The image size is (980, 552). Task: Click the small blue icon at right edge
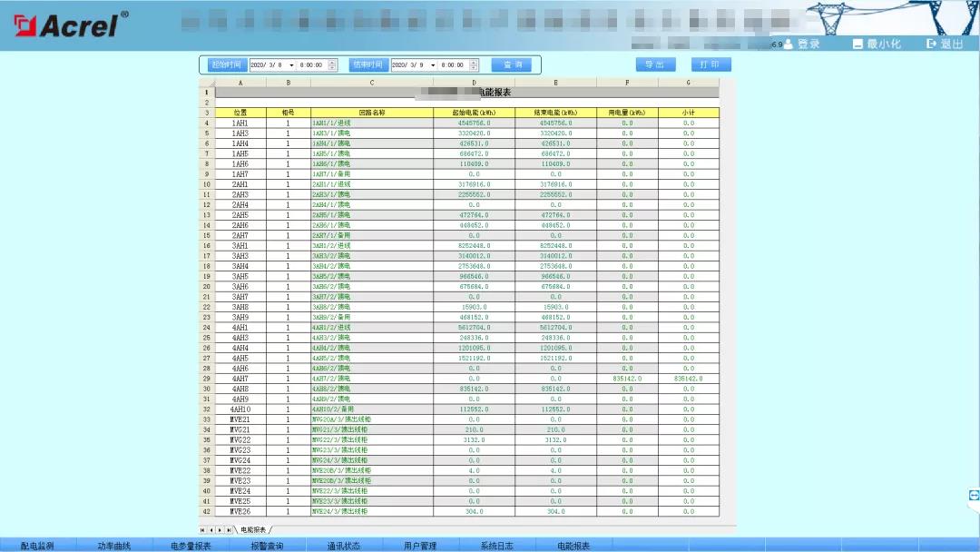pyautogui.click(x=974, y=495)
